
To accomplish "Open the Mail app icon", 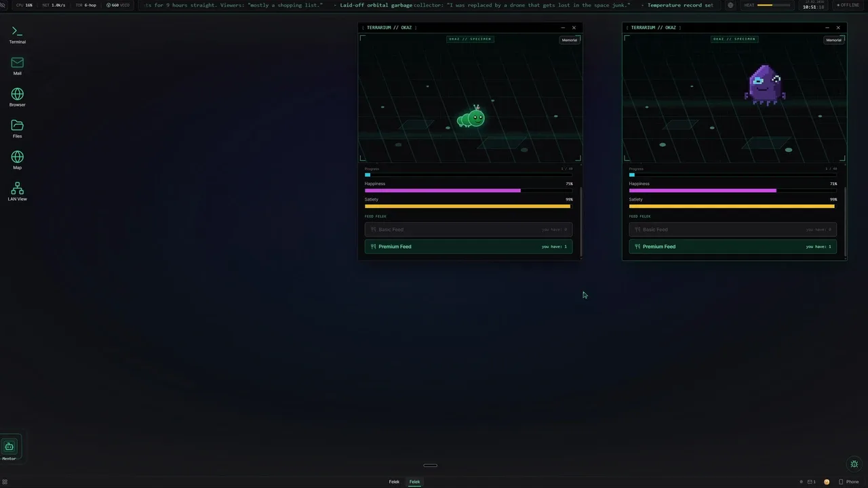I will [x=17, y=66].
